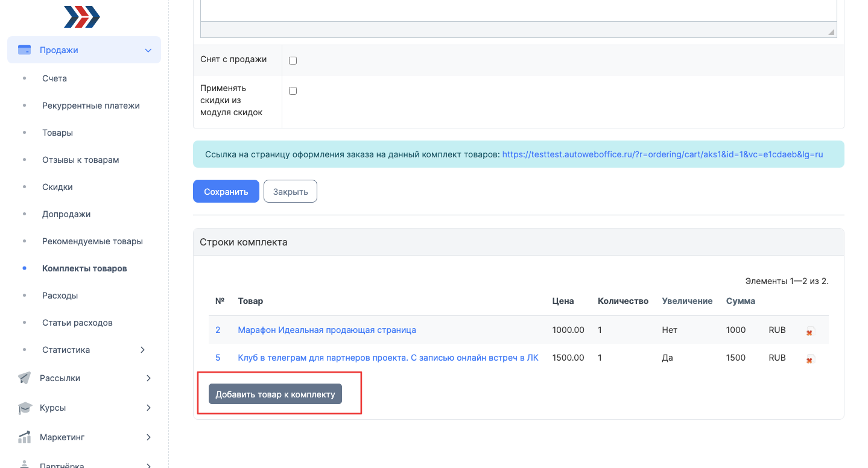The image size is (868, 468).
Task: Open the Счета menu item
Action: coord(54,78)
